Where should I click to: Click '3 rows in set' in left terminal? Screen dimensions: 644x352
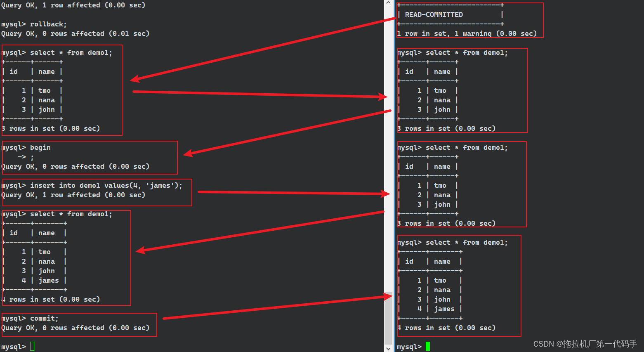[x=50, y=129]
